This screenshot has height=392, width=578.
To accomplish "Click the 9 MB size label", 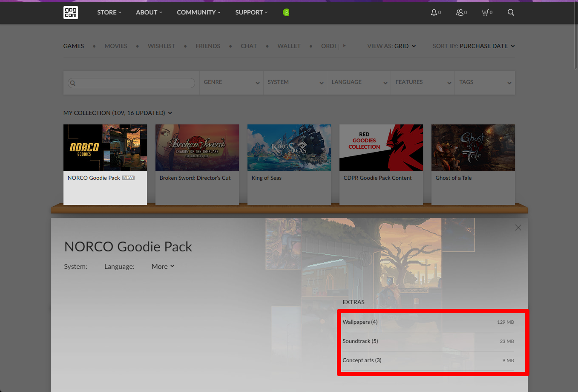I will click(508, 360).
